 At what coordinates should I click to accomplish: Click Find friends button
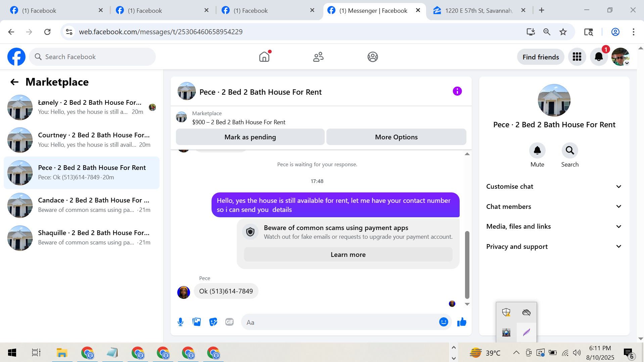(x=541, y=57)
